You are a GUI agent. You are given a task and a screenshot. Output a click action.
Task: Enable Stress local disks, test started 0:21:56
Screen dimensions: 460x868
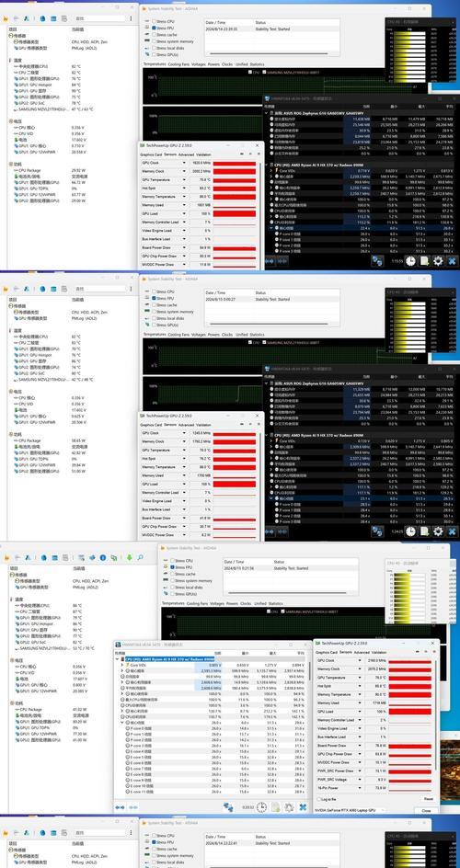pos(172,588)
